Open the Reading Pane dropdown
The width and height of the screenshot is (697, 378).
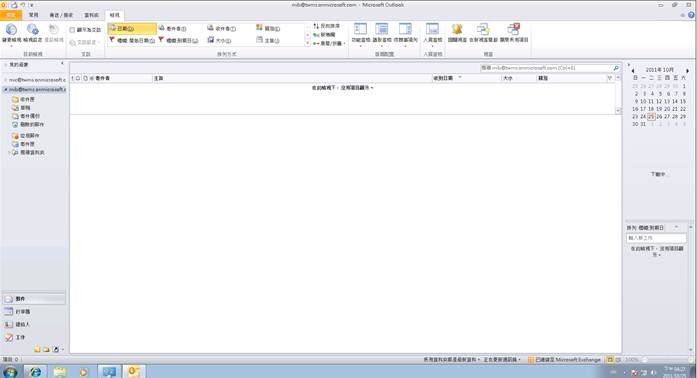[x=382, y=34]
